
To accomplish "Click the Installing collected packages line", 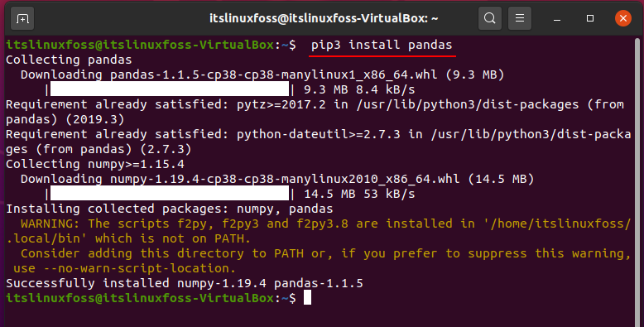I will (169, 209).
